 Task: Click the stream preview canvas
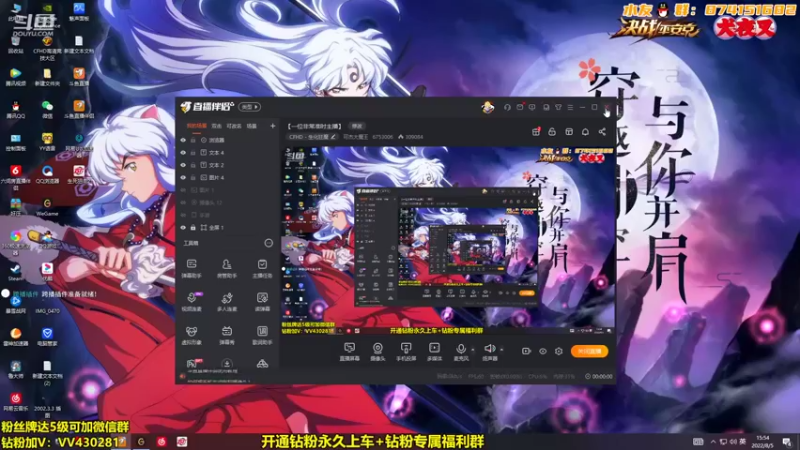point(449,241)
